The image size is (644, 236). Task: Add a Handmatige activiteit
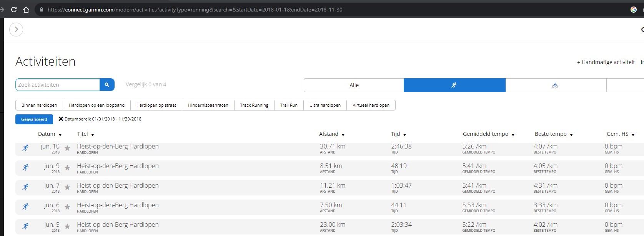606,62
